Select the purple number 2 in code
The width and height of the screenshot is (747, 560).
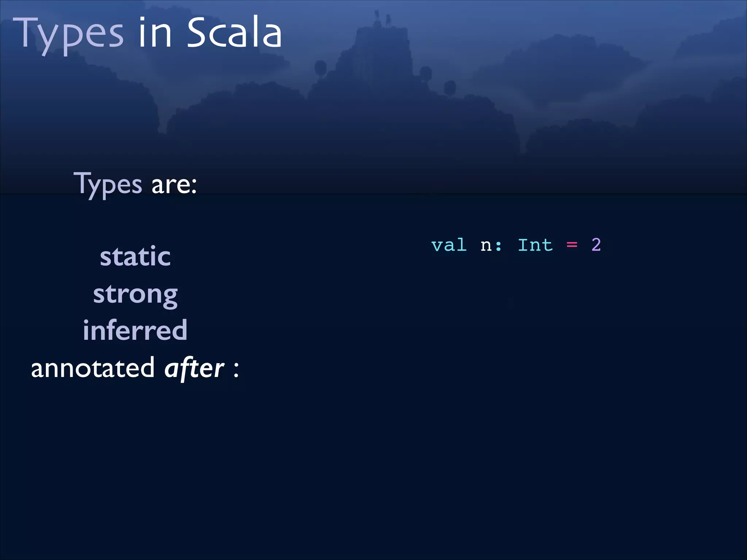(x=596, y=245)
